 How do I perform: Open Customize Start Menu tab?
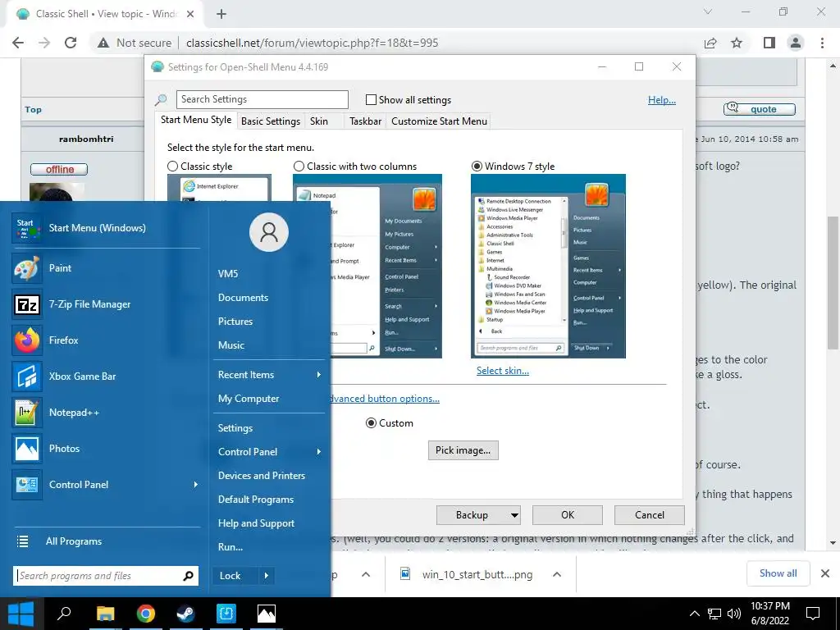tap(440, 121)
